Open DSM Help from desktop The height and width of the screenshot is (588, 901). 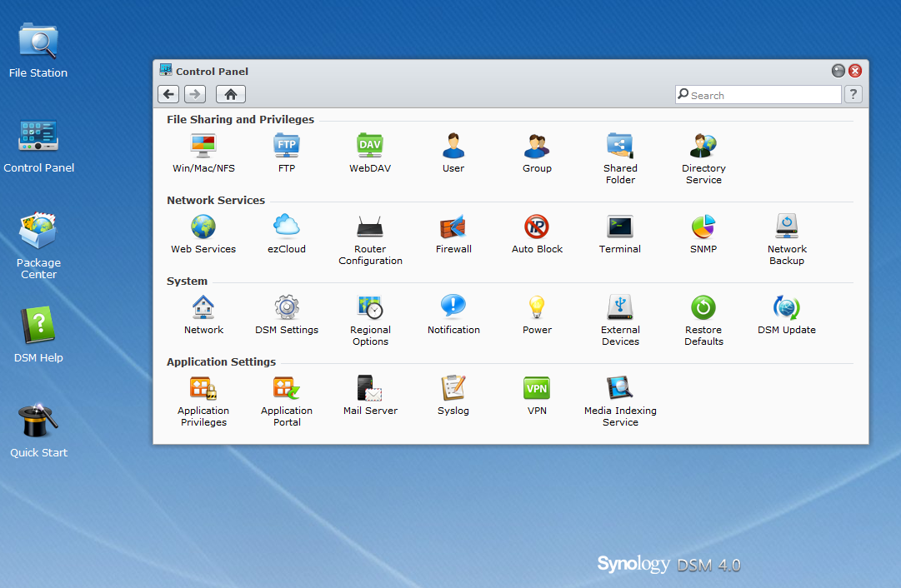(x=38, y=335)
